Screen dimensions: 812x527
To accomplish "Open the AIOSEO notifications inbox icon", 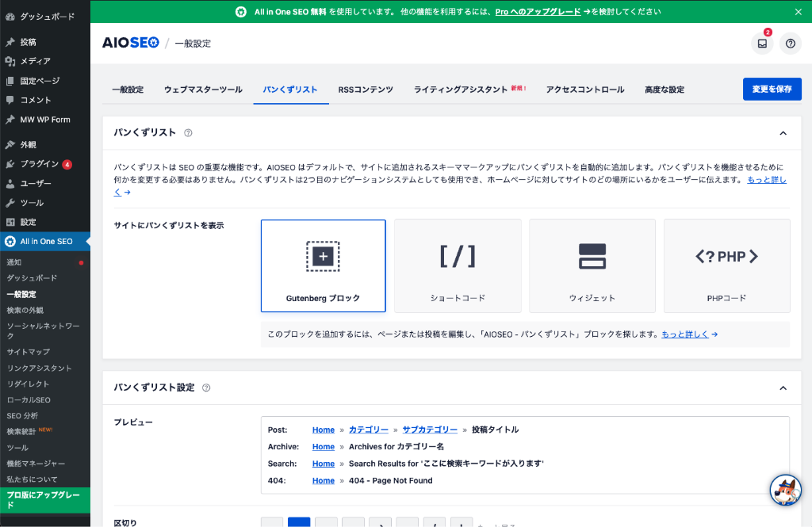I will [762, 44].
